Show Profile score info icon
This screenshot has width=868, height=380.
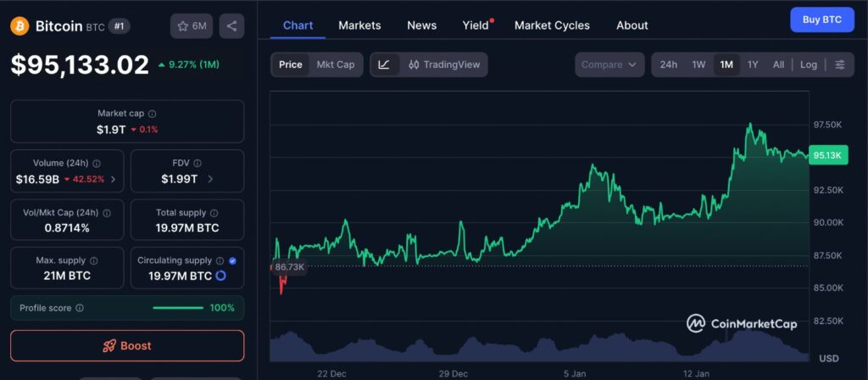pos(80,308)
